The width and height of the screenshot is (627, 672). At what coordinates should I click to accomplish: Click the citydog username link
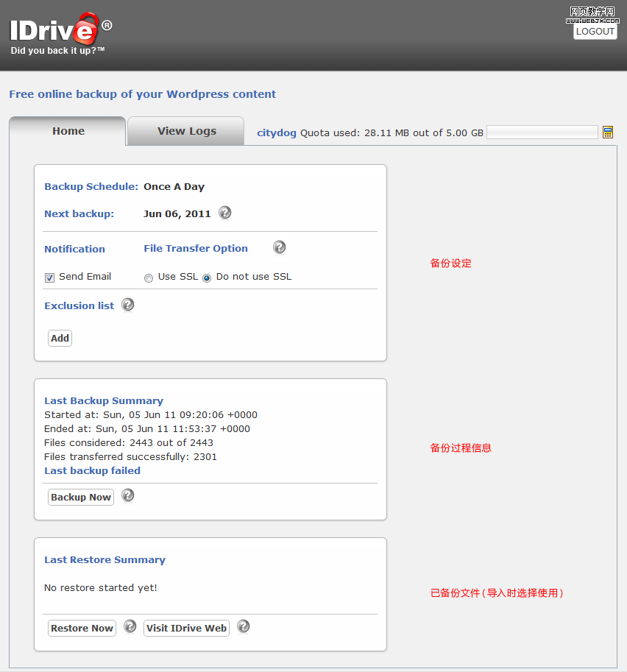pyautogui.click(x=277, y=133)
